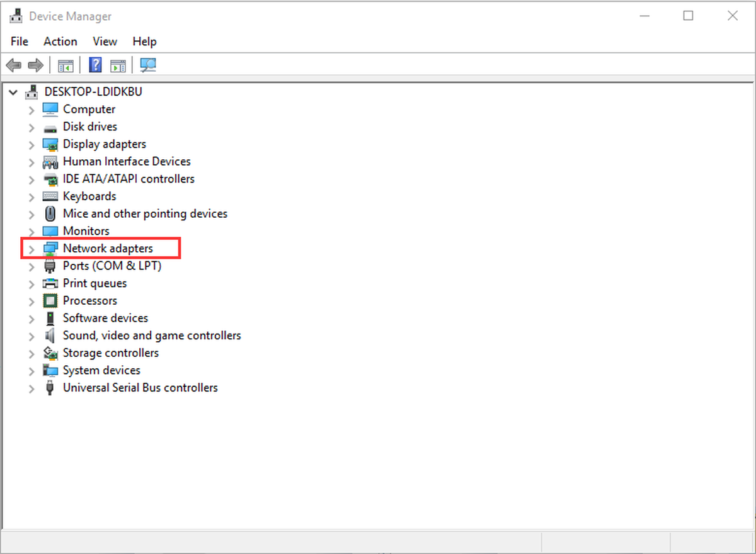Viewport: 756px width, 554px height.
Task: Expand the Disk drives category arrow
Action: pos(31,127)
